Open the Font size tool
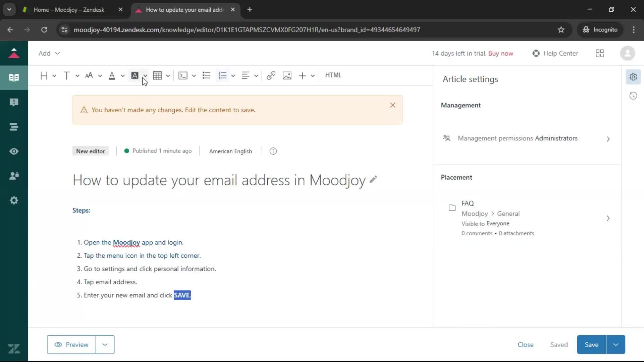Image resolution: width=644 pixels, height=362 pixels. coord(89,75)
